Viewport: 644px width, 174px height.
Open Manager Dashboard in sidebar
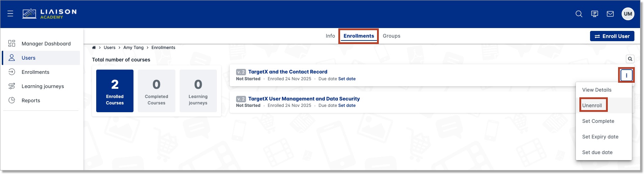point(46,44)
